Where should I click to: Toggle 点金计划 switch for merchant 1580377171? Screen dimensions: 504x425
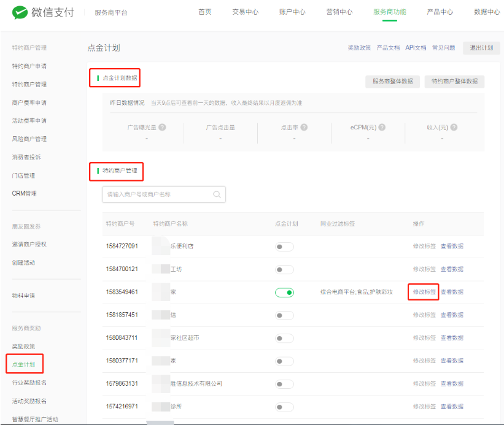tap(284, 361)
